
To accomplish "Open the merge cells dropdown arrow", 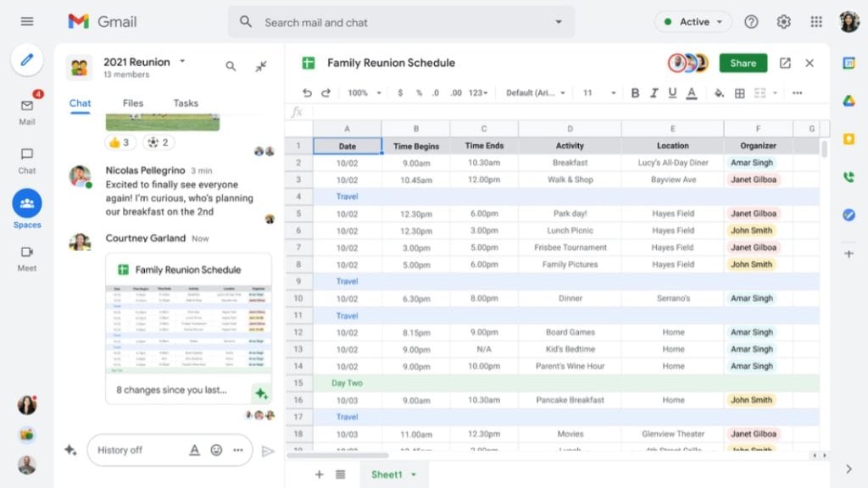I will tap(775, 93).
